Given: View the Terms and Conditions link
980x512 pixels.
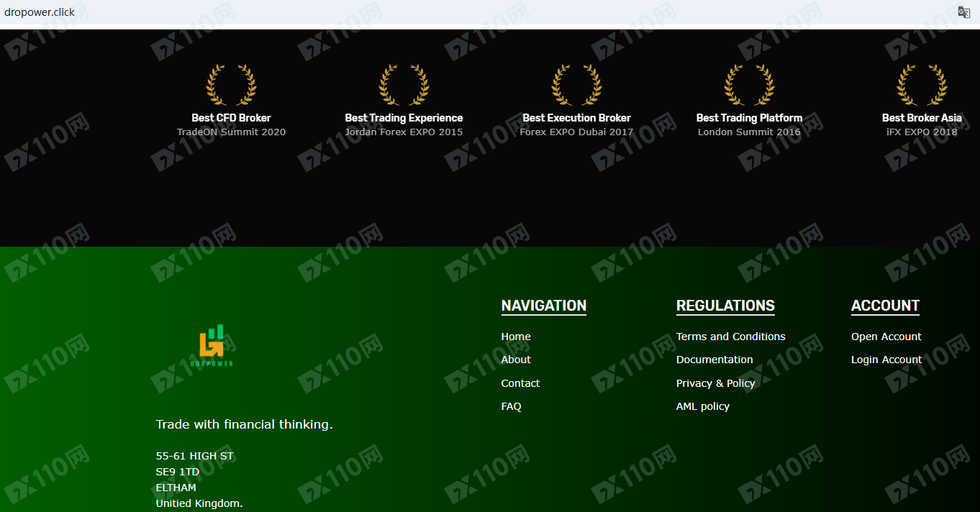Looking at the screenshot, I should [x=730, y=337].
